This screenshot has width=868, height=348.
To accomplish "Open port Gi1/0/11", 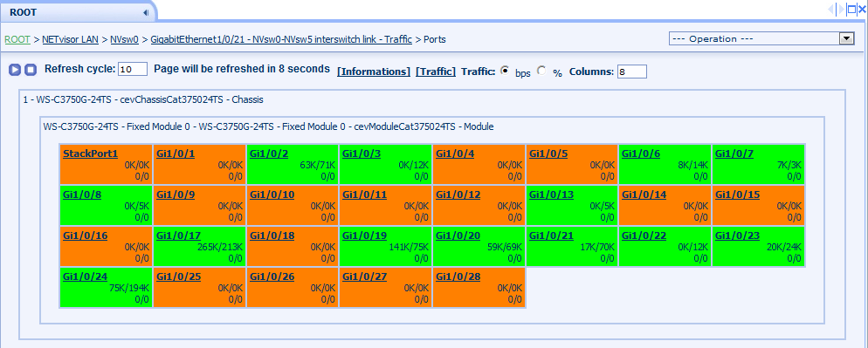I will (x=364, y=194).
